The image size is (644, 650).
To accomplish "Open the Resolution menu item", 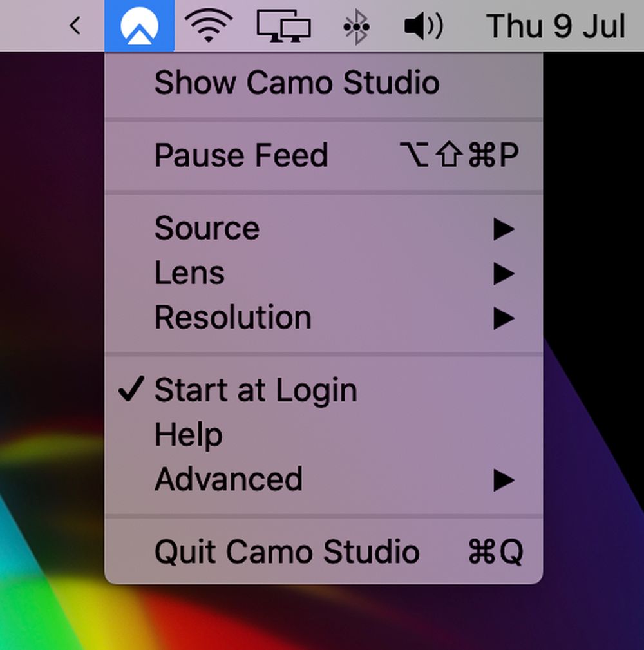I will point(324,318).
